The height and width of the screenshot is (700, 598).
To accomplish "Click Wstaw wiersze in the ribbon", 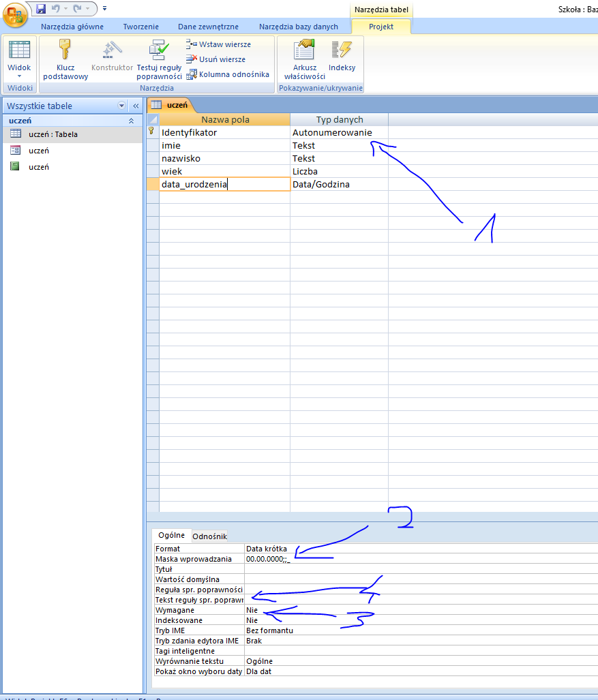I will [x=218, y=44].
